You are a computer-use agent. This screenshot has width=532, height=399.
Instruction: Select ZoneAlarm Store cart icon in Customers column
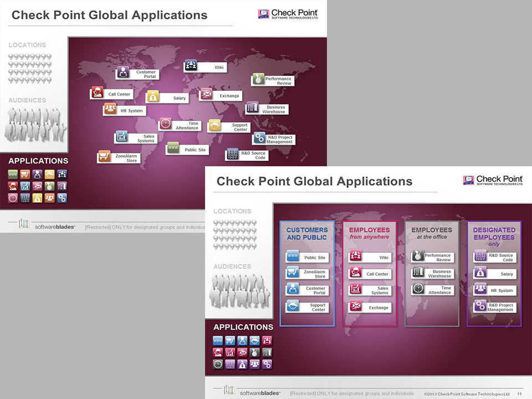click(x=293, y=272)
